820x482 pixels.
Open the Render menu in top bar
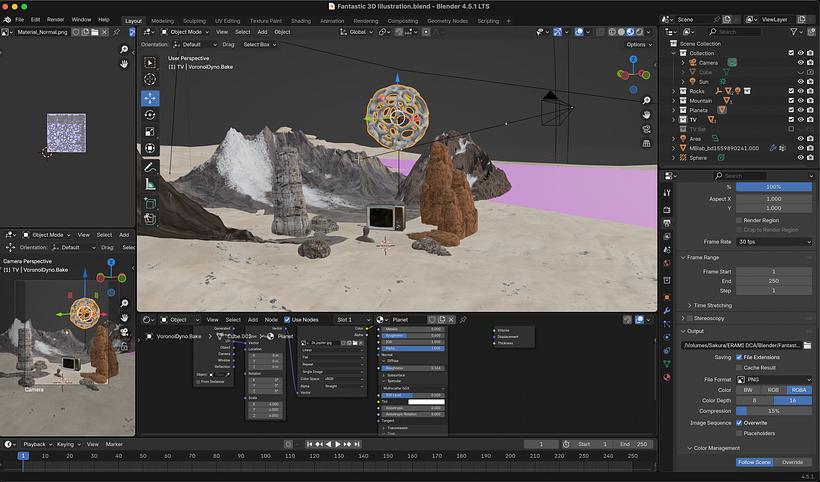pos(56,19)
